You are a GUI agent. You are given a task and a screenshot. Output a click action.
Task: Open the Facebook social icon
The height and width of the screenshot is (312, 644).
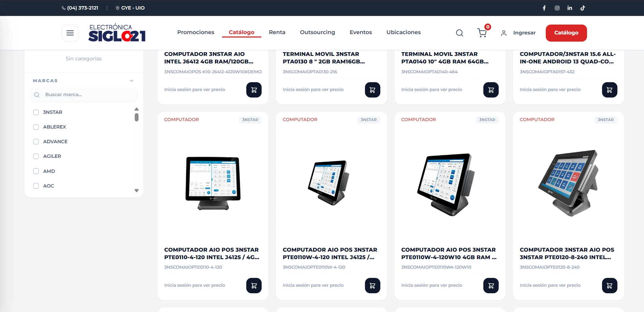click(544, 8)
